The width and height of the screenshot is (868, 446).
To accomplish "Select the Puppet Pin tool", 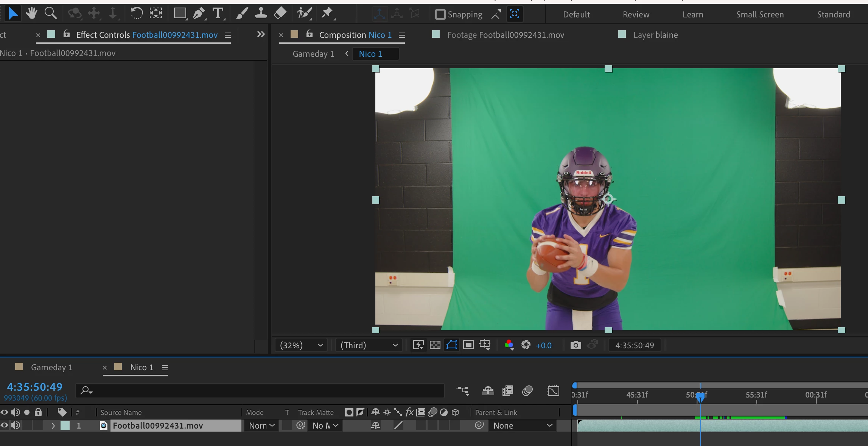I will 327,14.
